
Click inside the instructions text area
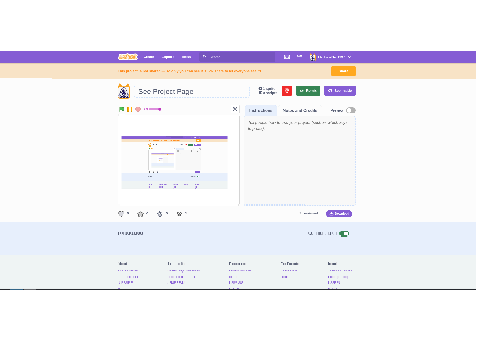point(300,161)
